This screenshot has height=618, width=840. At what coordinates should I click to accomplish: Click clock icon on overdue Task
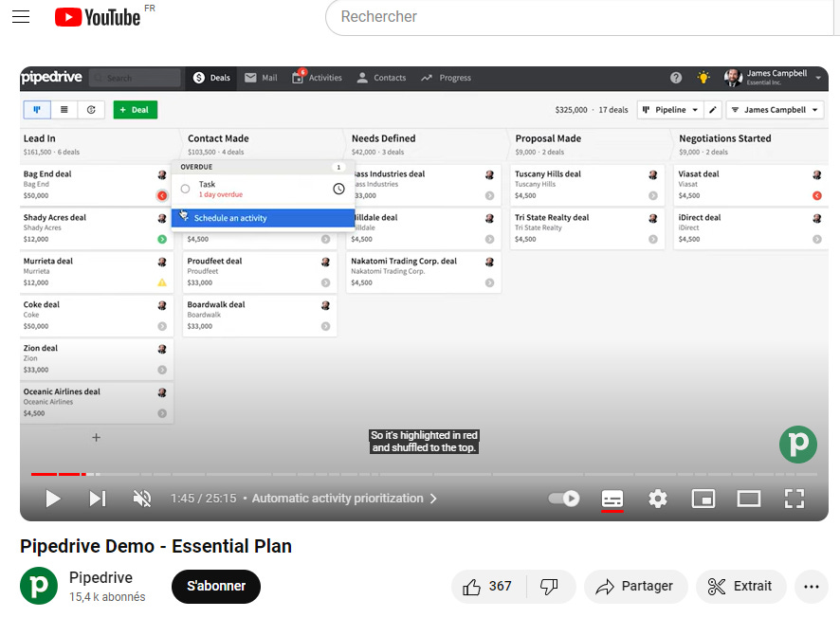tap(338, 189)
